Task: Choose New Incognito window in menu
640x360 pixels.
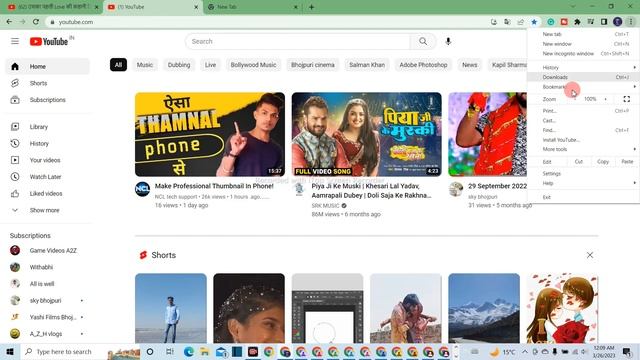Action: point(583,53)
